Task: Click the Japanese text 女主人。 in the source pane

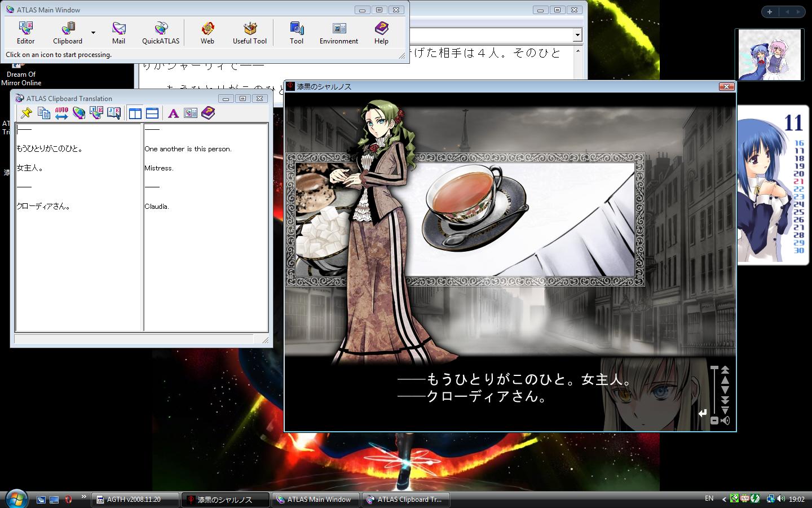Action: click(30, 168)
